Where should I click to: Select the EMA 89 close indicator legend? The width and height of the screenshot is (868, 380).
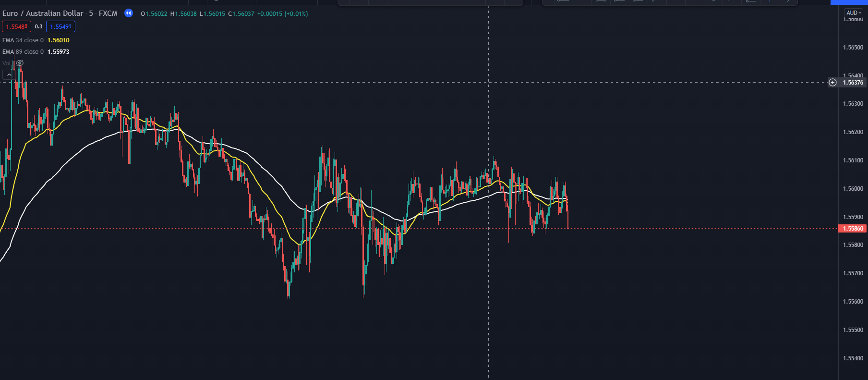pos(23,52)
